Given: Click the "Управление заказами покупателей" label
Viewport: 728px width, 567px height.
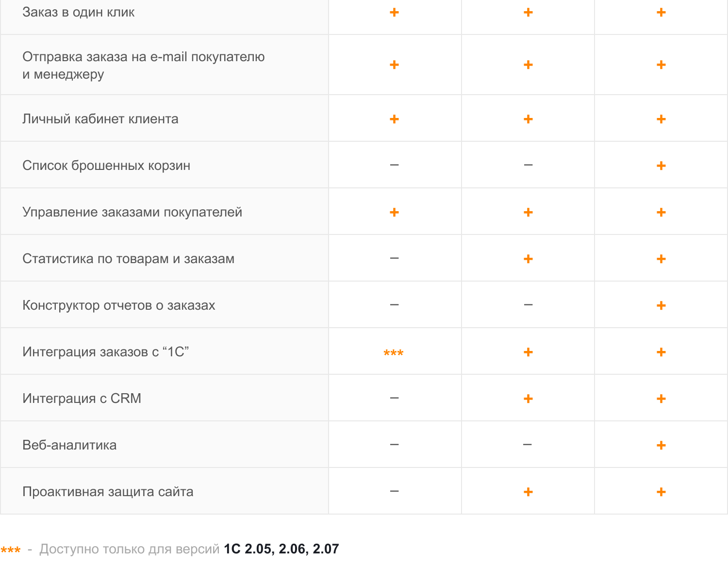Looking at the screenshot, I should click(x=132, y=212).
